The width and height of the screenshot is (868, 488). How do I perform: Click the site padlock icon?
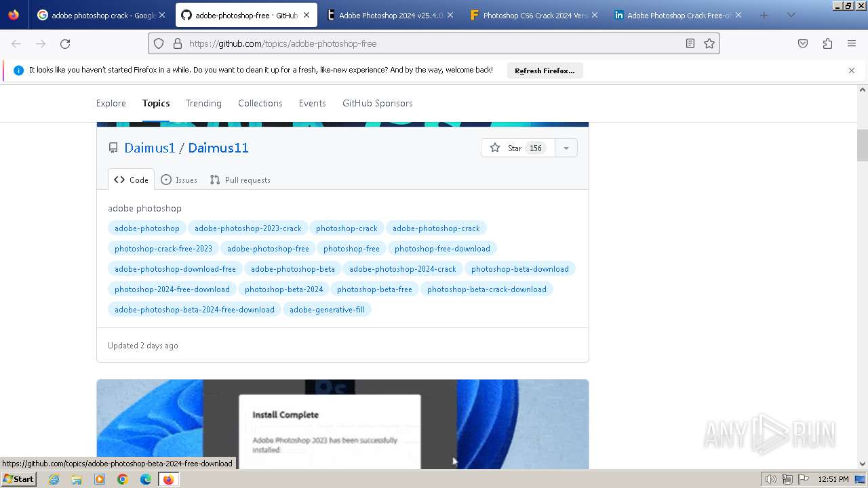pyautogui.click(x=178, y=43)
